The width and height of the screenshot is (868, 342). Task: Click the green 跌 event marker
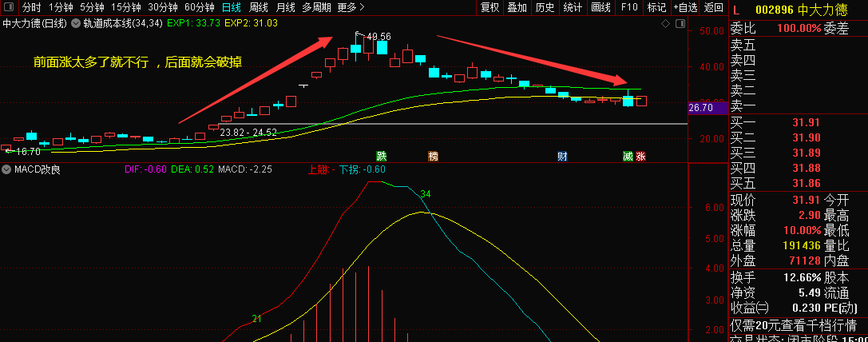pos(381,157)
